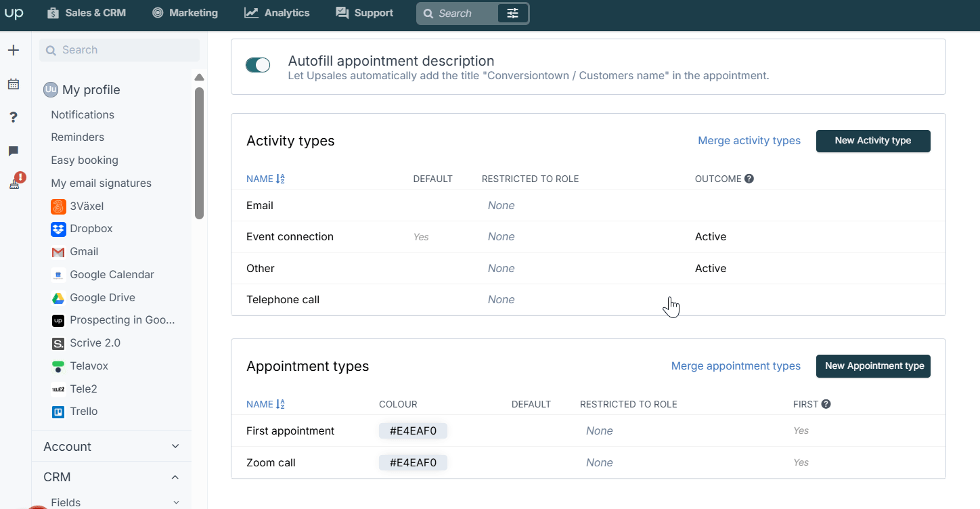Open Reminders settings in sidebar

click(78, 137)
